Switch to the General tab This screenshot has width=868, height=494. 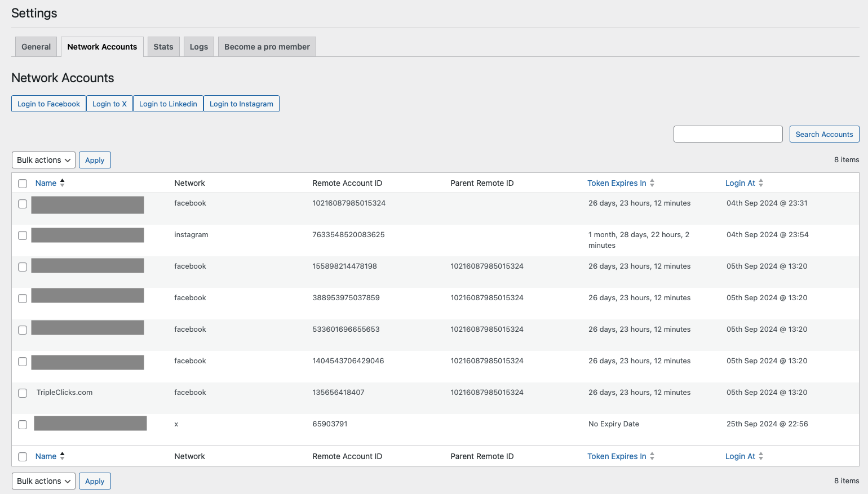[x=36, y=47]
